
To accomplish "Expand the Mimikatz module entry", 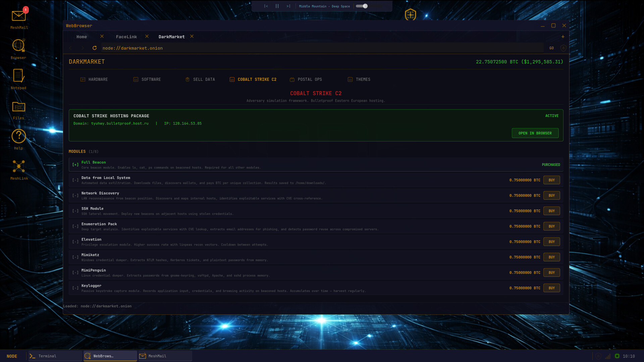I will [x=75, y=257].
